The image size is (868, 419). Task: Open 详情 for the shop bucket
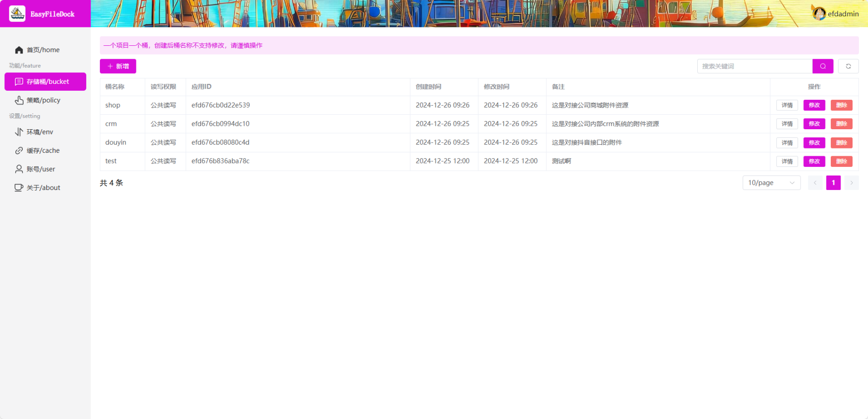pos(787,105)
